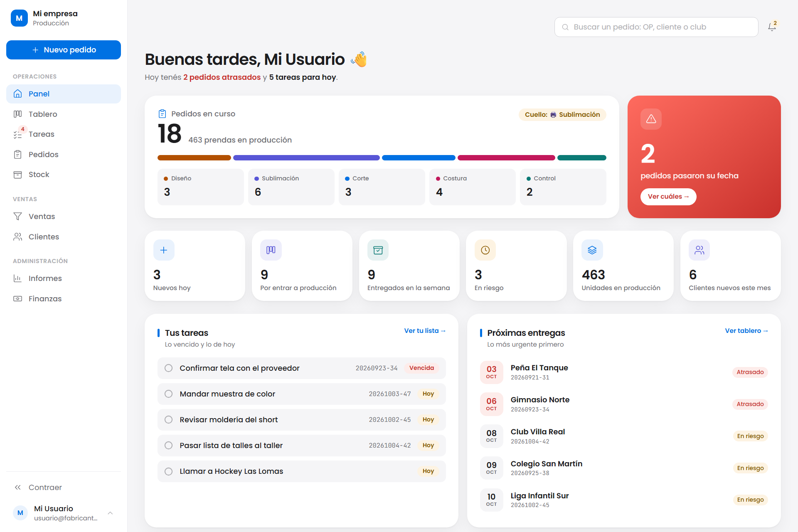Go to Panel in the sidebar

coord(64,94)
